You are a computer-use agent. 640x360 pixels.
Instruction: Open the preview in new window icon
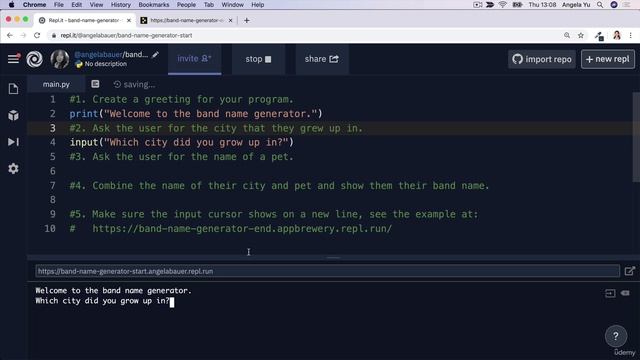630,271
